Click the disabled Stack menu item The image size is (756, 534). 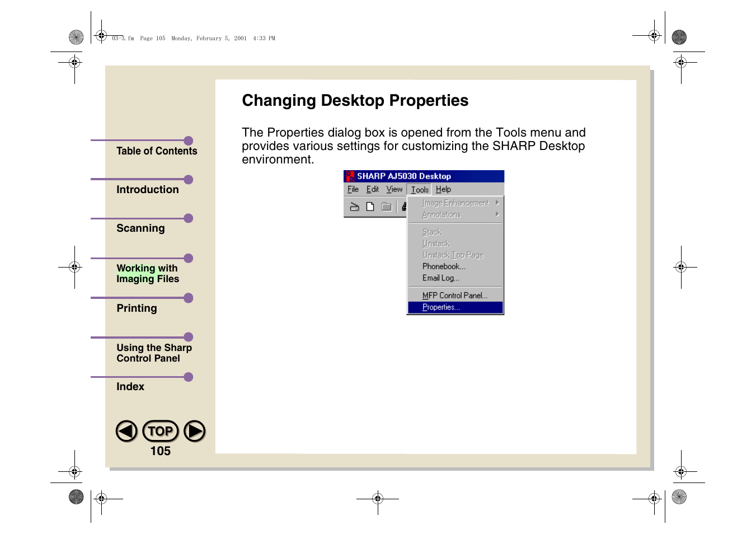click(x=455, y=232)
